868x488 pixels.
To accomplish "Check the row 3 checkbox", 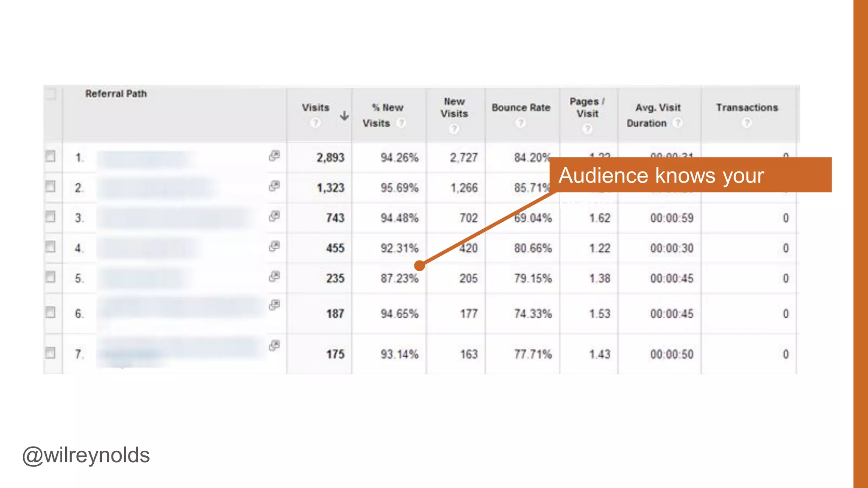I will 50,217.
